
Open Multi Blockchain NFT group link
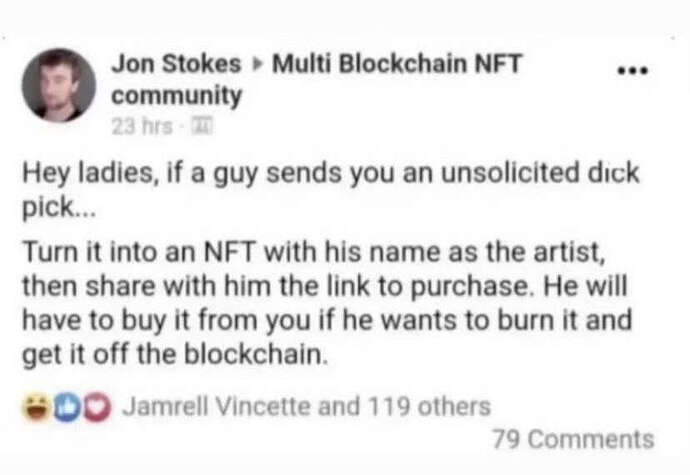pos(397,64)
